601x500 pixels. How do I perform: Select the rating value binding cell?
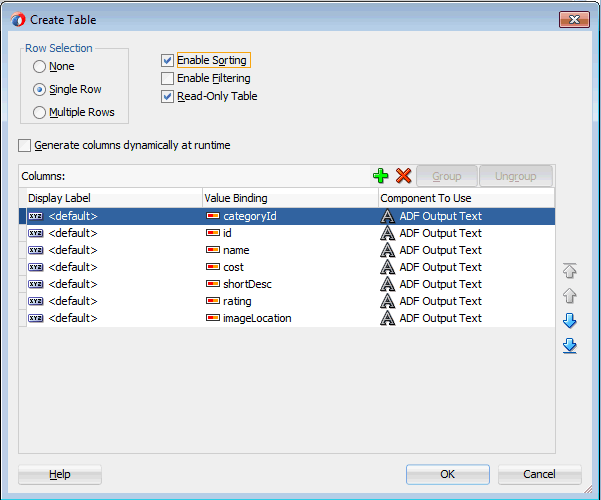(290, 301)
